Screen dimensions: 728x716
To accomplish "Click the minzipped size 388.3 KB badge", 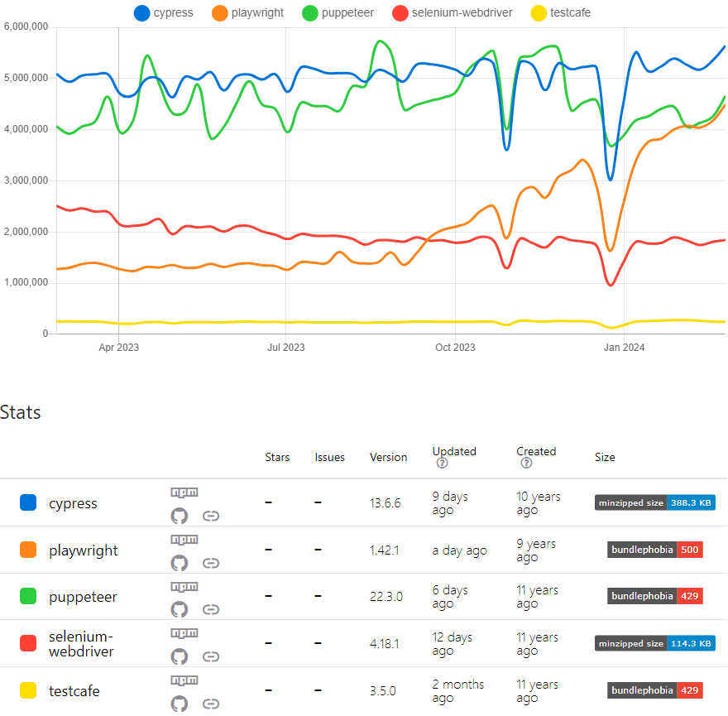I will 655,502.
